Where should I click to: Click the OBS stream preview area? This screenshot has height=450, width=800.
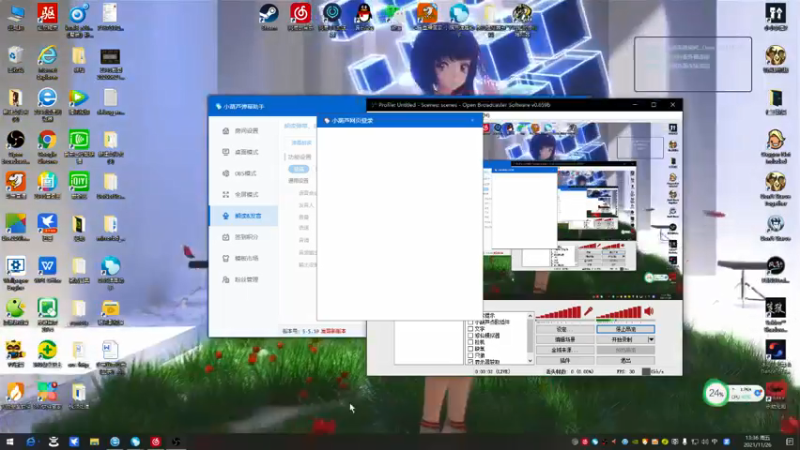(582, 210)
